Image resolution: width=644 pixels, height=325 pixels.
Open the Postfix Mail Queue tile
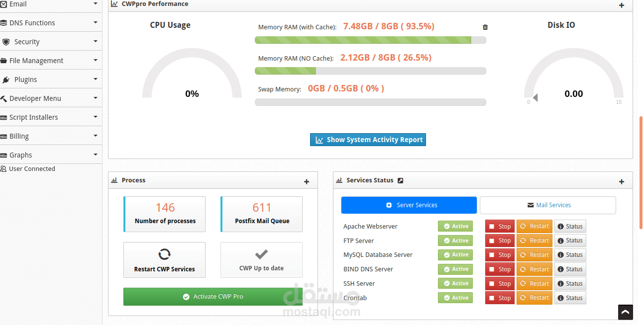261,214
